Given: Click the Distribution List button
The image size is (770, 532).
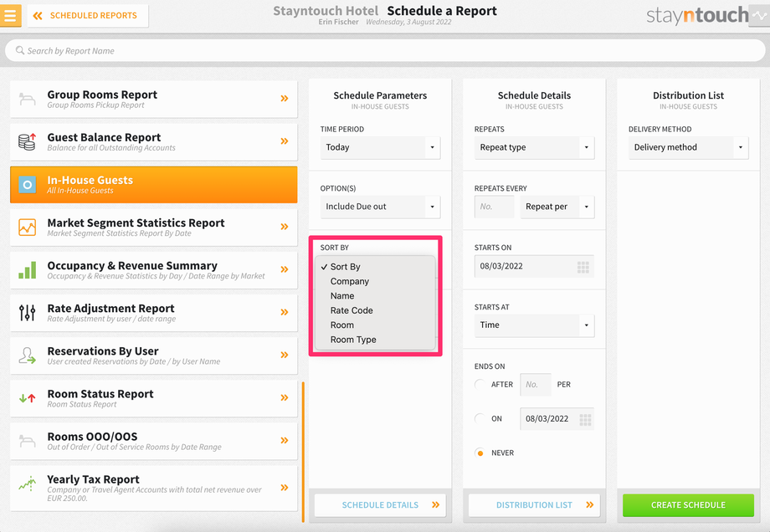Looking at the screenshot, I should [x=534, y=505].
